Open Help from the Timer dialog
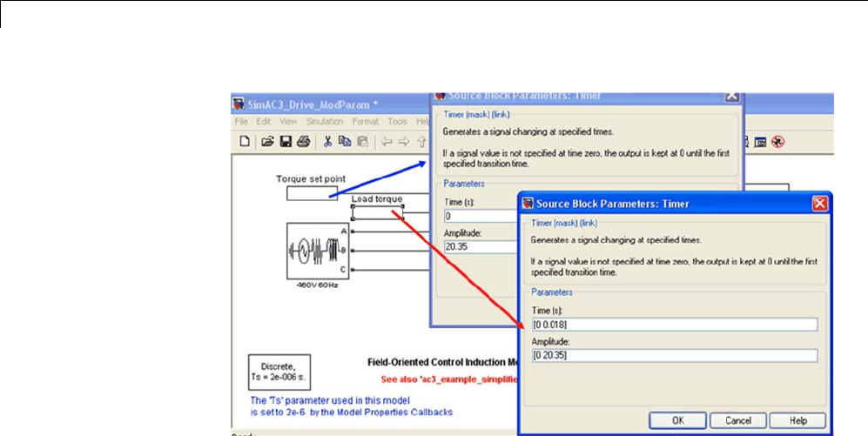 (797, 420)
